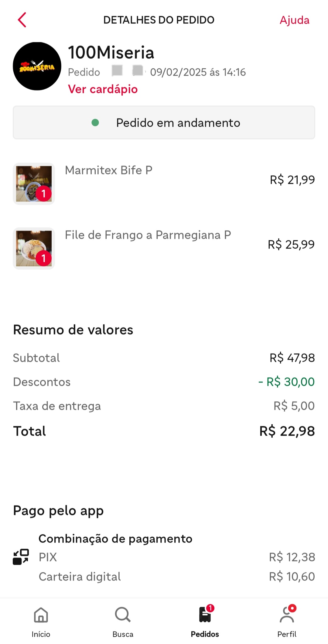Open Ajuda help link
This screenshot has width=328, height=644.
[294, 20]
